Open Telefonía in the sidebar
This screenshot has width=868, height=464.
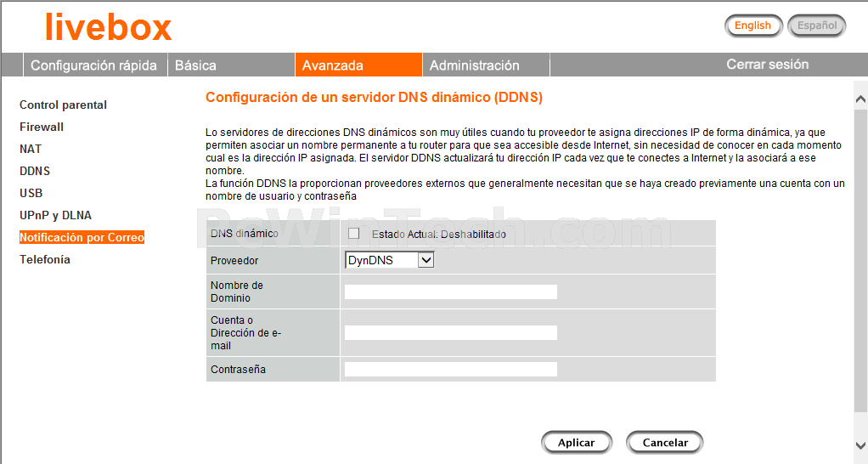pos(45,260)
